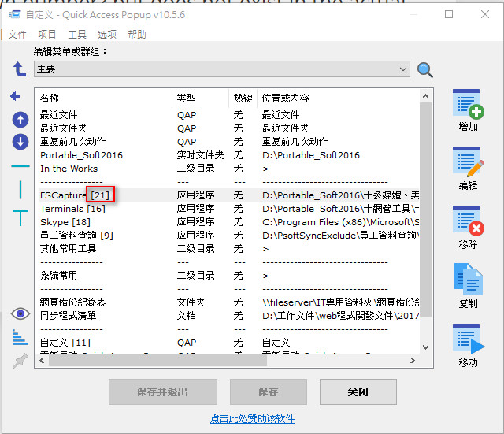Toggle the eye visibility icon
This screenshot has height=434, width=504.
click(20, 313)
